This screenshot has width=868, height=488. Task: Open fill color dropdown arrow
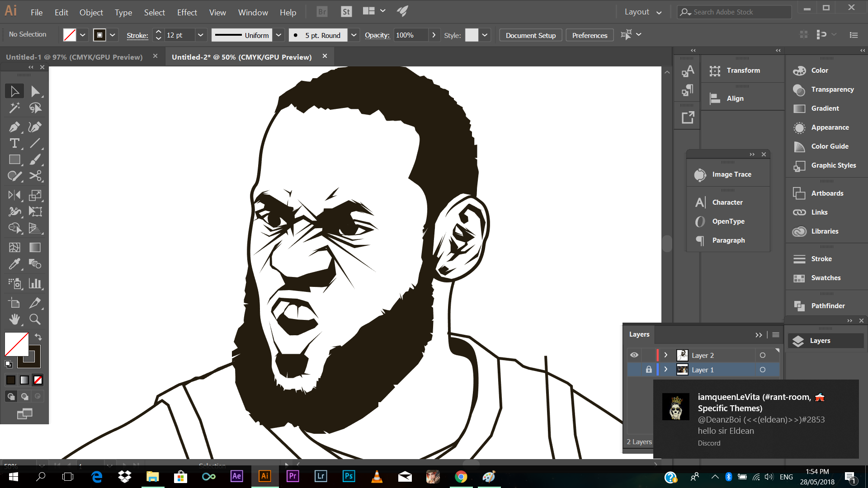pyautogui.click(x=82, y=35)
